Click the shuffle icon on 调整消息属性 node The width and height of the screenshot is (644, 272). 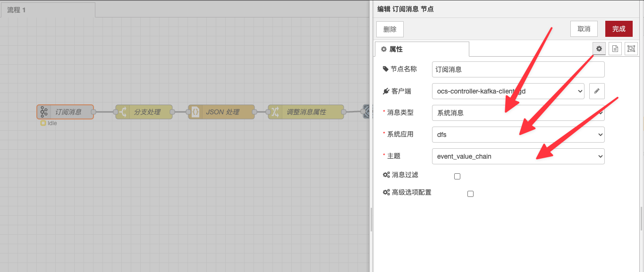point(275,112)
